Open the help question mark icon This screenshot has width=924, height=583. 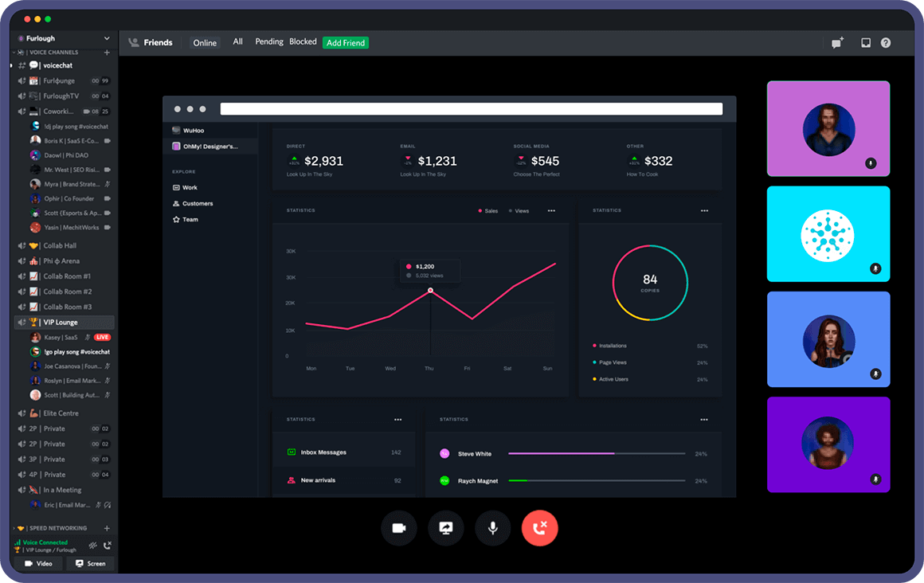(886, 43)
